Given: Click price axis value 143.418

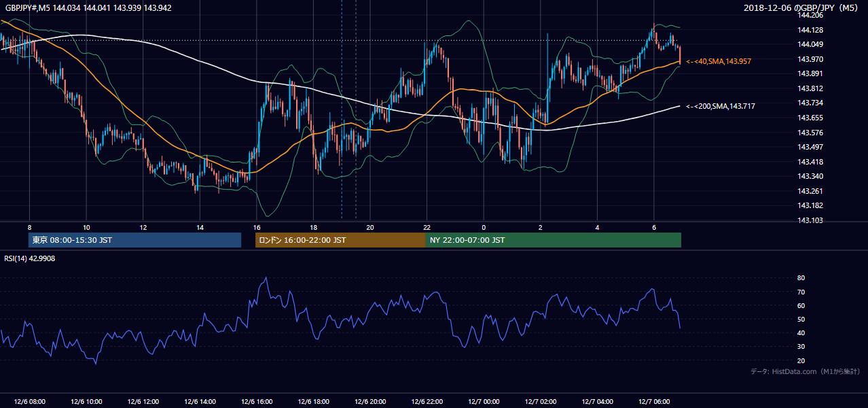Looking at the screenshot, I should click(810, 162).
